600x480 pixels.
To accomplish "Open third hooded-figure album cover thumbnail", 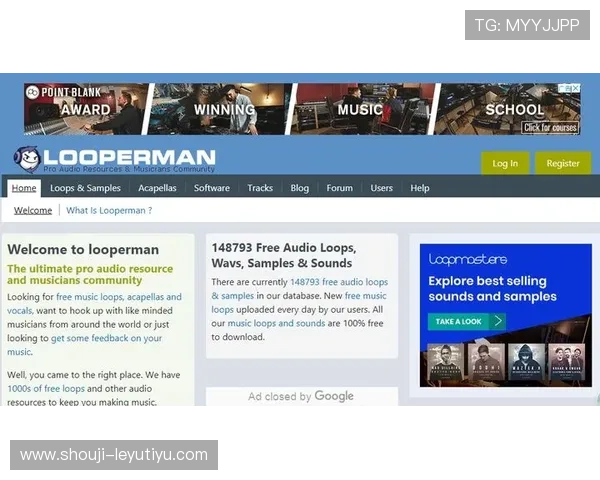I will (x=526, y=362).
